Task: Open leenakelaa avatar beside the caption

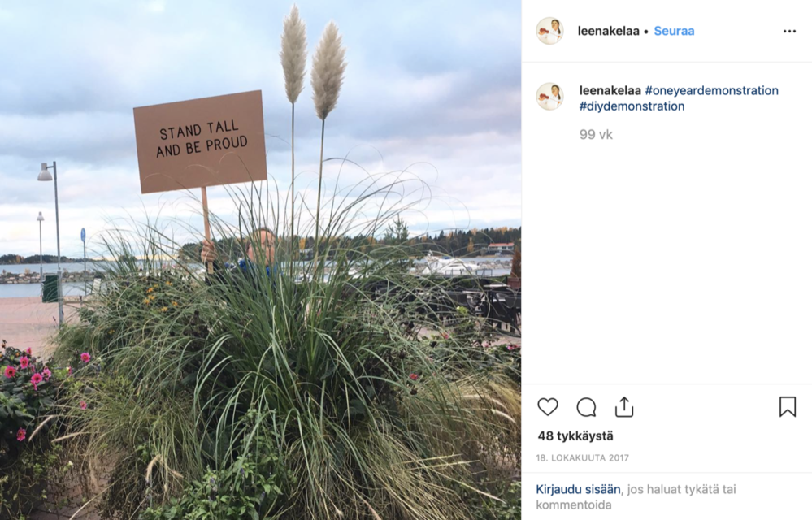Action: (x=549, y=96)
